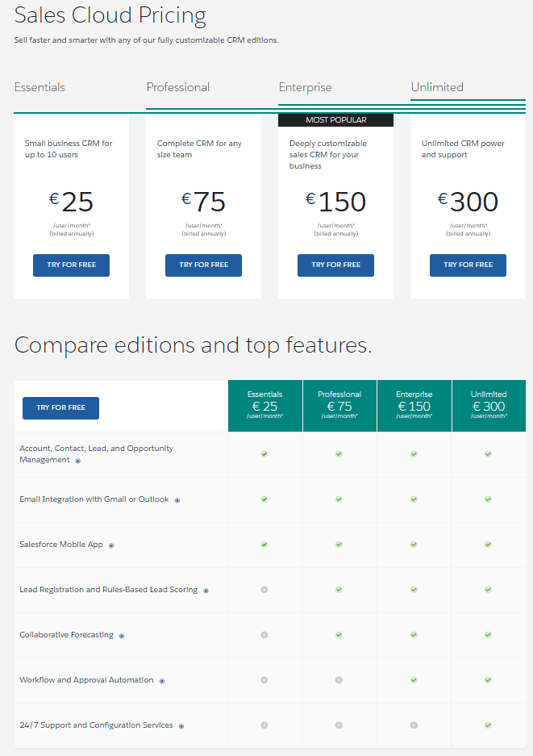This screenshot has width=533, height=756.
Task: Click Unlimited €300 comparison column header
Action: coord(489,406)
